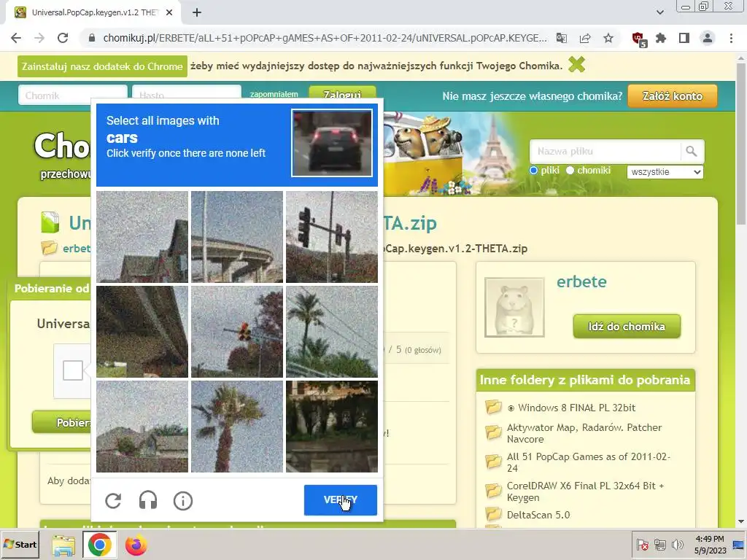Get an audio captcha challenge
Screen dimensions: 747x560
(148, 500)
